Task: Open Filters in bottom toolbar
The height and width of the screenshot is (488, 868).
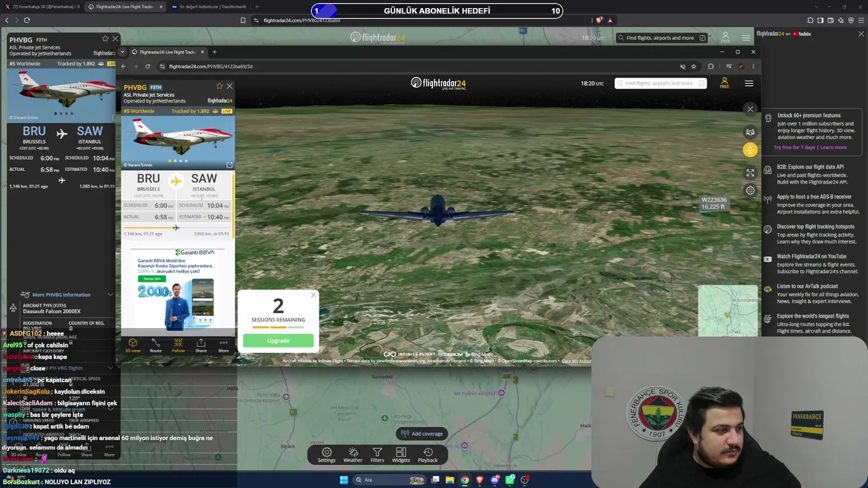Action: click(377, 455)
